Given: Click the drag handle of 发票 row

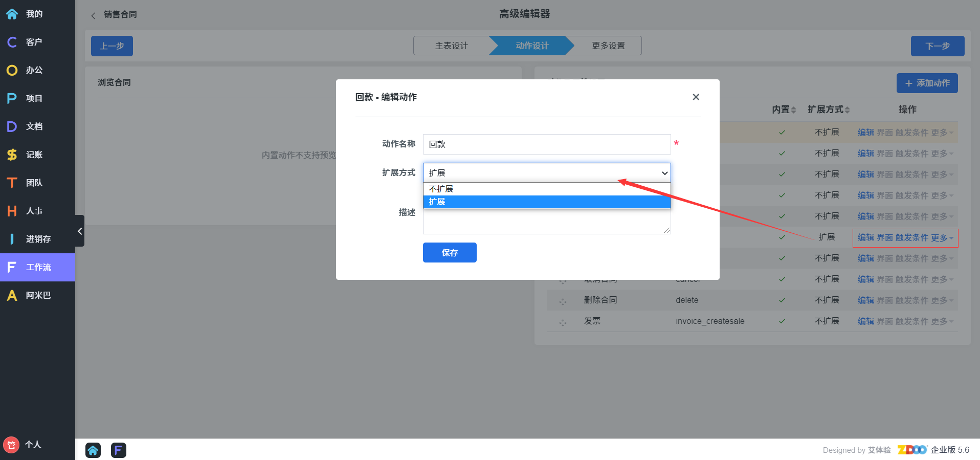Looking at the screenshot, I should click(x=563, y=322).
